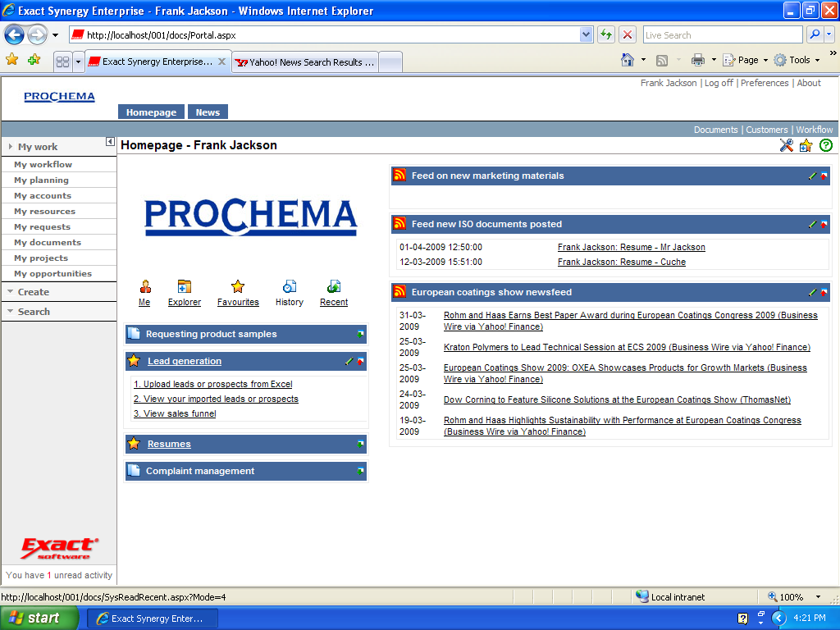840x630 pixels.
Task: Stop page loading with the red X icon
Action: (628, 34)
